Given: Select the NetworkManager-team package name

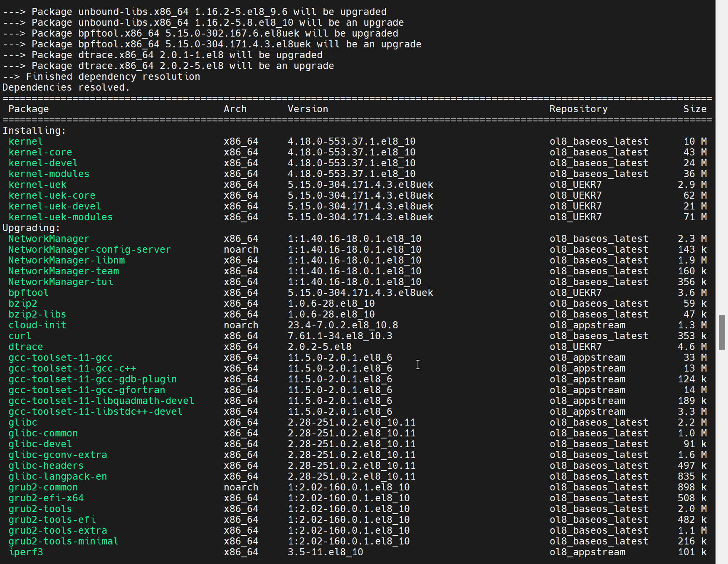Looking at the screenshot, I should pyautogui.click(x=64, y=271).
